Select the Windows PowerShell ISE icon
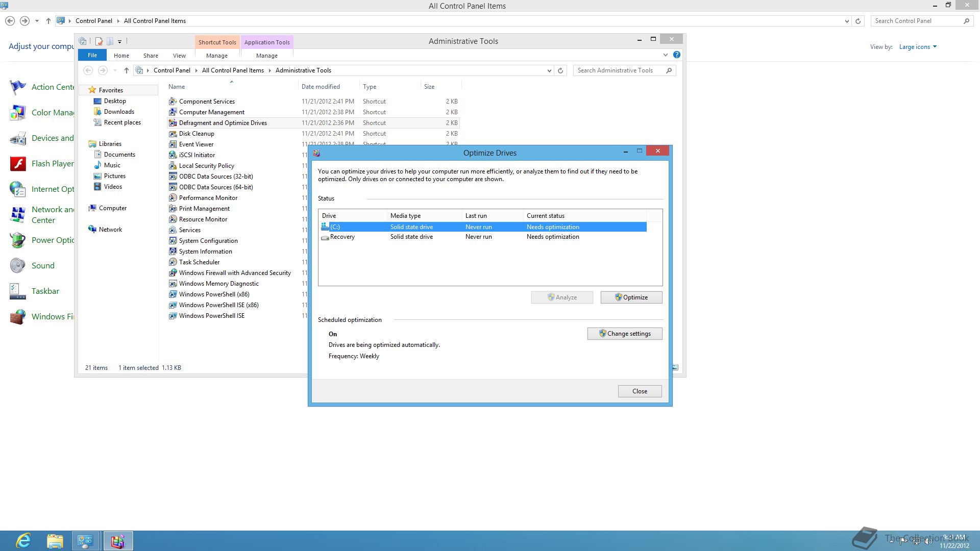The width and height of the screenshot is (980, 551). pos(173,316)
